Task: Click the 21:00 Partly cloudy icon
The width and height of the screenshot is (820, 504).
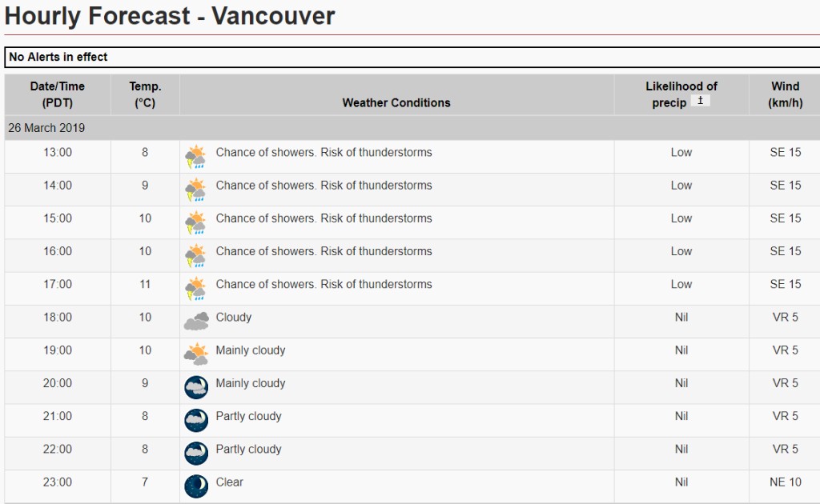Action: (x=196, y=420)
